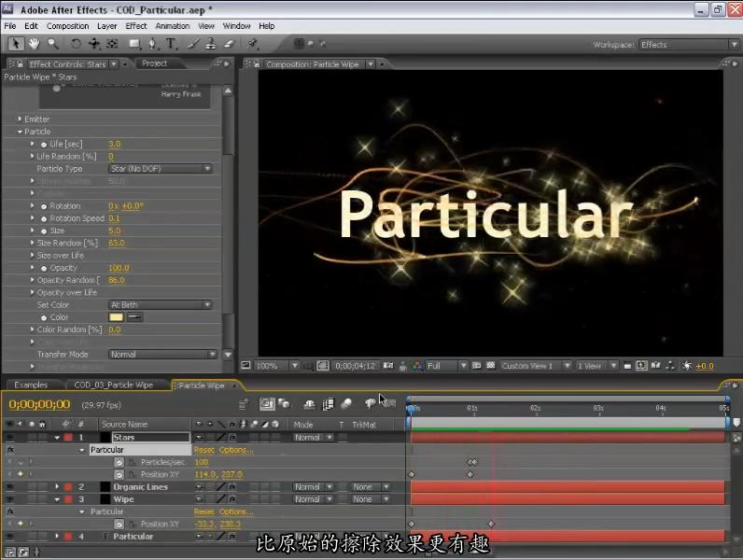The image size is (743, 560).
Task: Hide the Wipe layer
Action: tap(9, 499)
